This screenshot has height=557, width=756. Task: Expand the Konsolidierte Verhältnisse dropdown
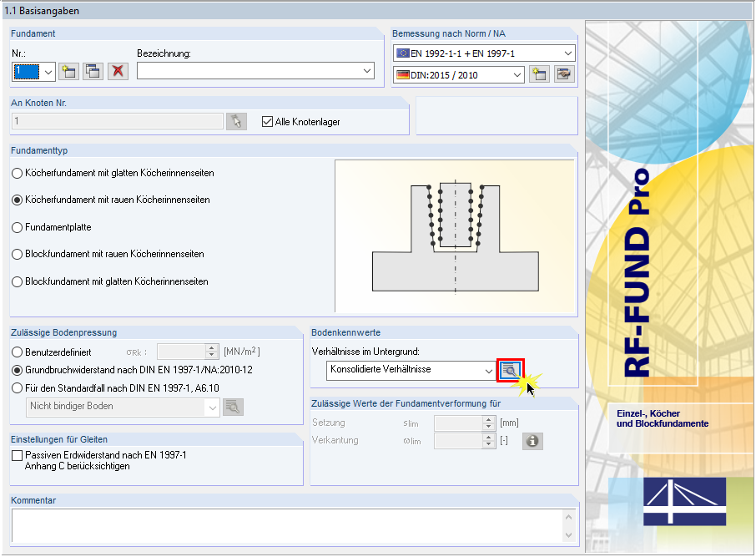pos(489,369)
